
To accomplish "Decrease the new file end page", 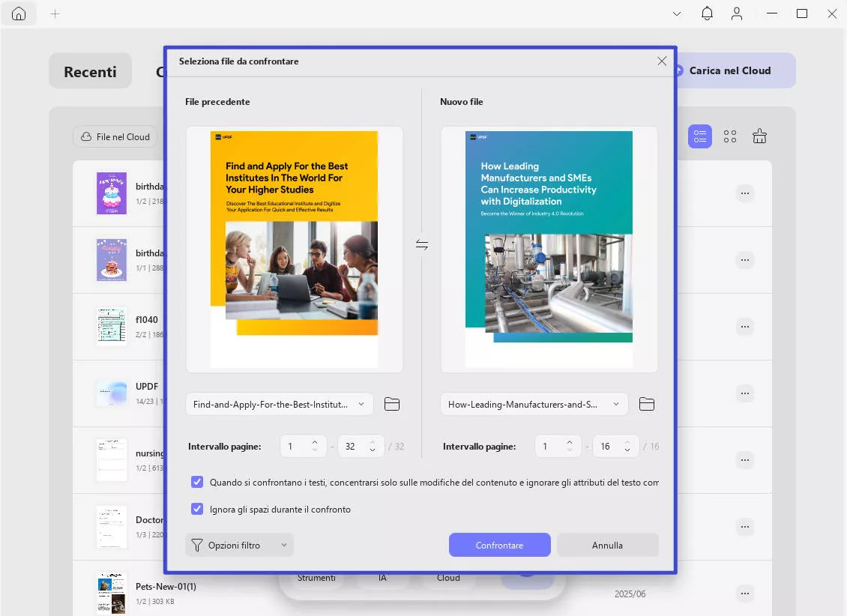I will pos(627,450).
